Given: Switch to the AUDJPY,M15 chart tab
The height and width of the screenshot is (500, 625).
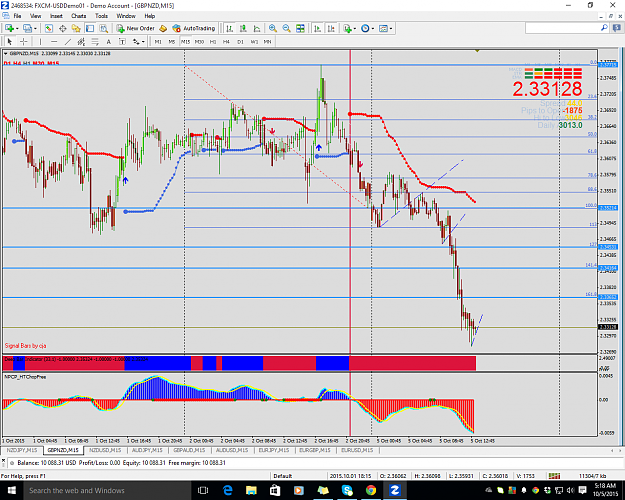Looking at the screenshot, I should [x=147, y=450].
